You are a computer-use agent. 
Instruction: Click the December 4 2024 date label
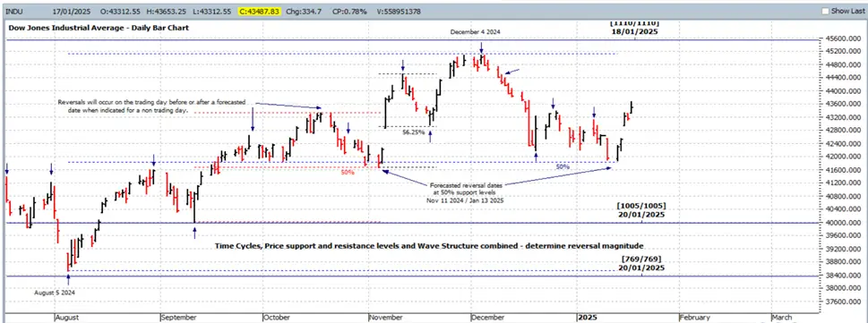(475, 32)
